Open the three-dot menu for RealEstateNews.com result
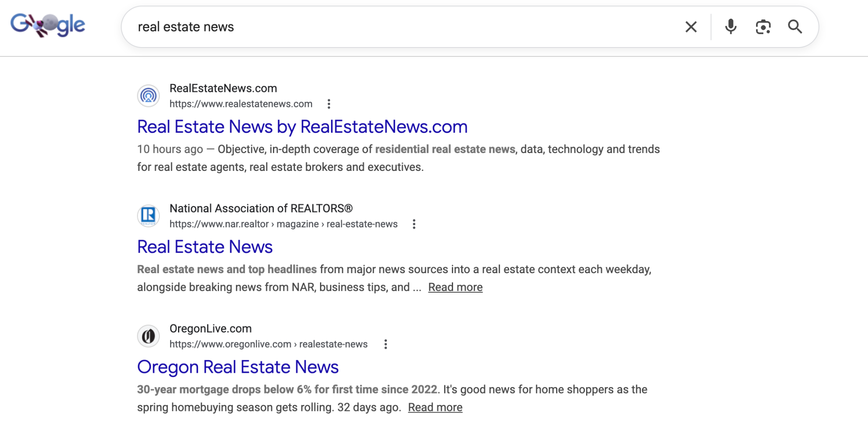The height and width of the screenshot is (436, 868). (x=329, y=104)
